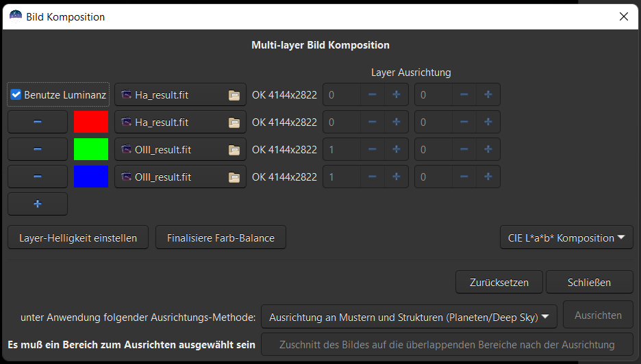Viewport: 641px width, 364px height.
Task: Increase first alignment value of blue layer
Action: coord(396,177)
